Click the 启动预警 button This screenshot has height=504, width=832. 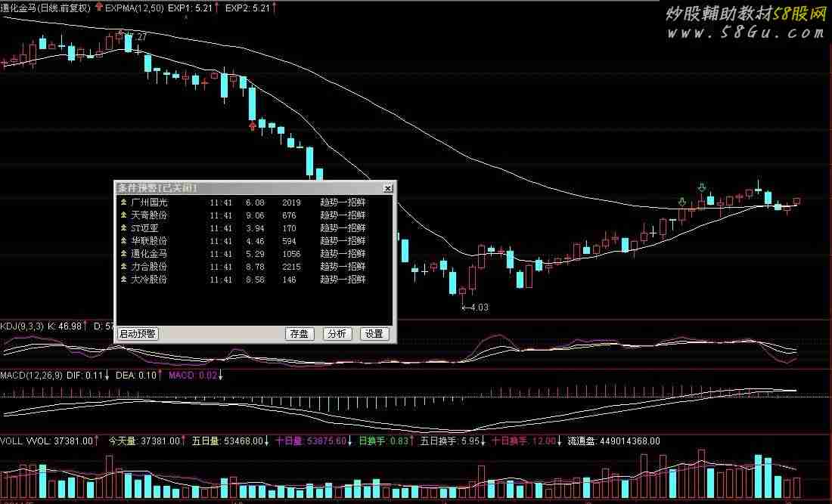tap(138, 333)
